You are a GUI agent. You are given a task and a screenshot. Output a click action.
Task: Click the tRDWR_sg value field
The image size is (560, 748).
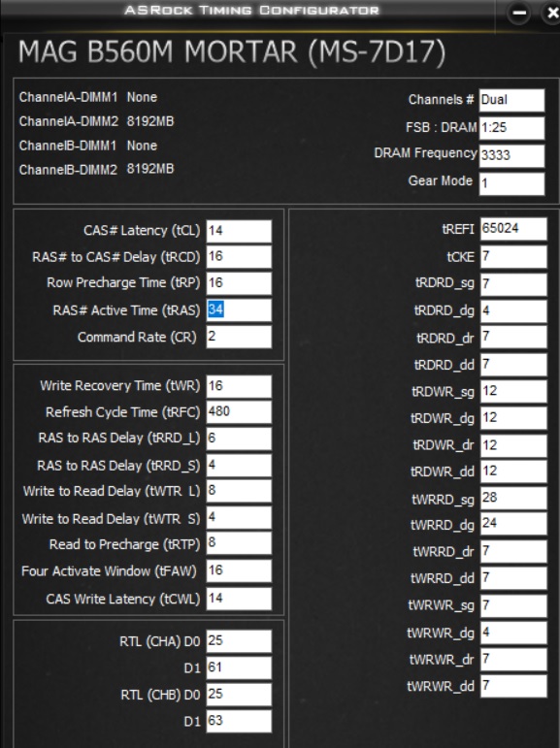(513, 392)
